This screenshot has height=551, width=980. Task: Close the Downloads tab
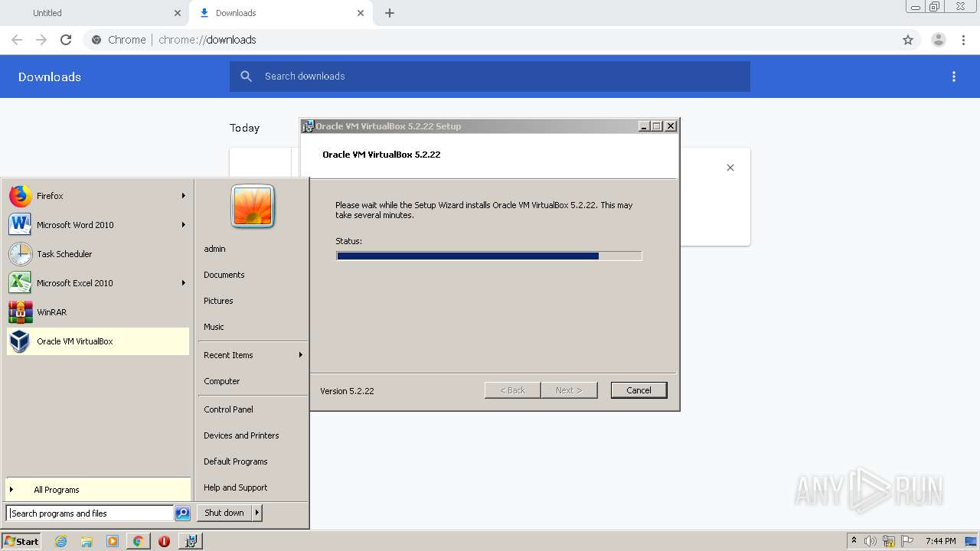[361, 13]
